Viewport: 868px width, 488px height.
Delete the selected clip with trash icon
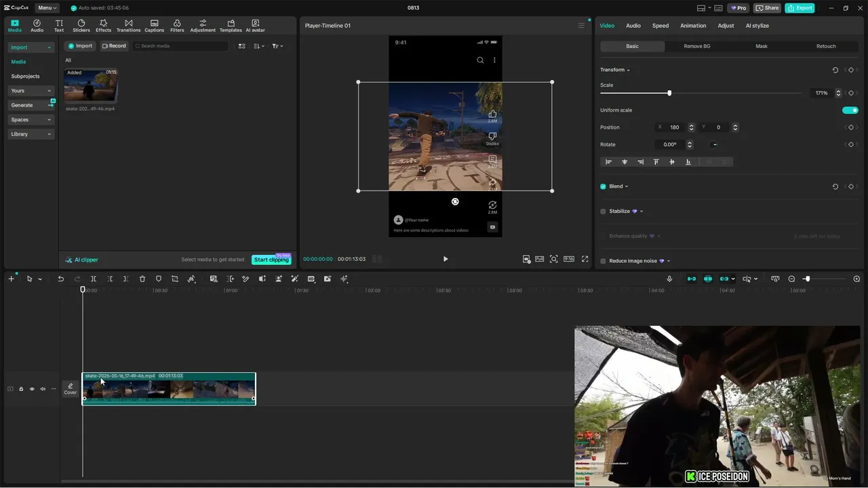tap(142, 279)
